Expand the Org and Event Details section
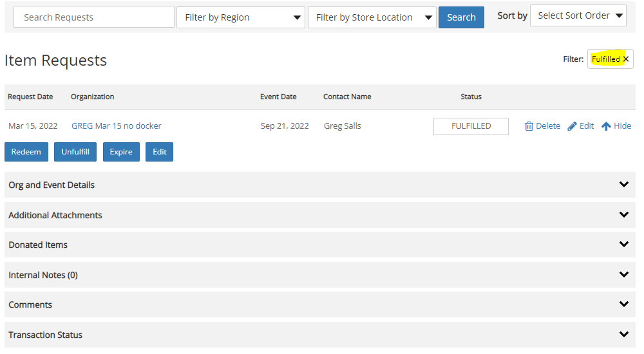 click(320, 185)
